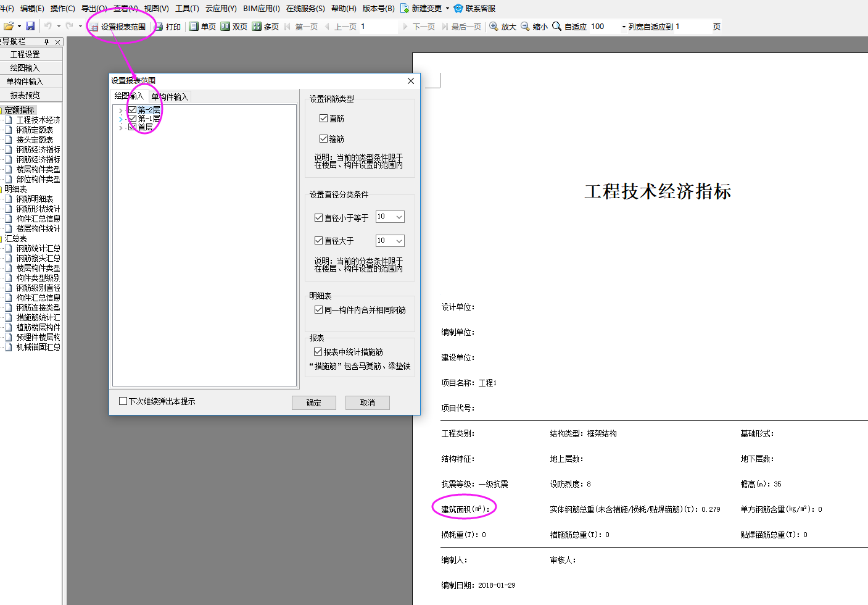Viewport: 868px width, 605px height.
Task: Click the current page number field
Action: click(379, 27)
